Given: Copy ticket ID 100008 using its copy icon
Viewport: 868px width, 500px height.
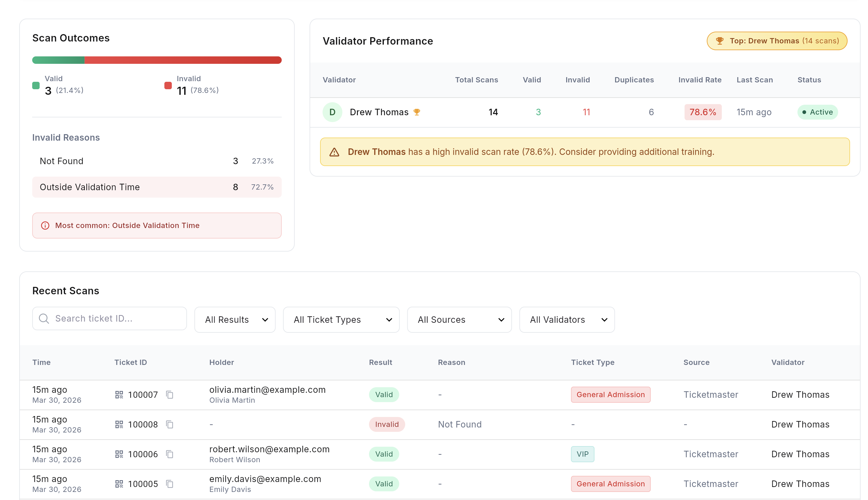Looking at the screenshot, I should point(170,424).
